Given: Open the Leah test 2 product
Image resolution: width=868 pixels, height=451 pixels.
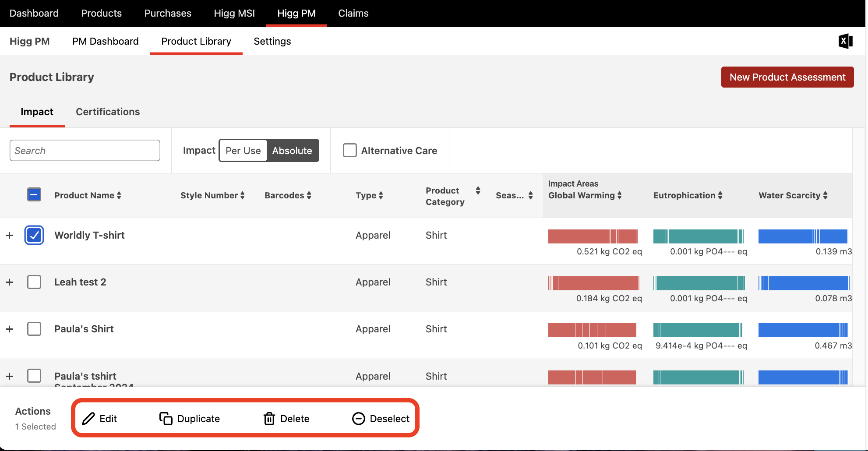Looking at the screenshot, I should tap(80, 282).
